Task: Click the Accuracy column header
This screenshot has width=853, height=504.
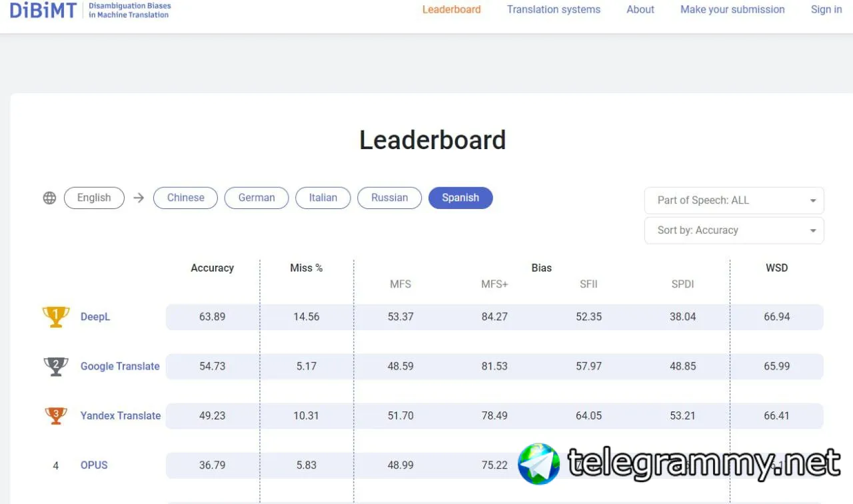Action: pos(213,268)
